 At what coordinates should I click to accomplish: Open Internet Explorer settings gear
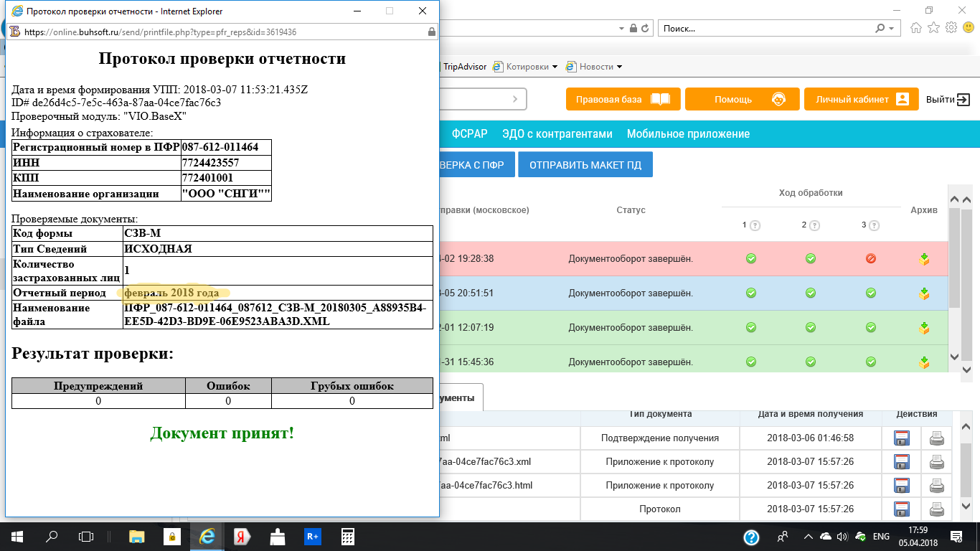click(x=951, y=28)
